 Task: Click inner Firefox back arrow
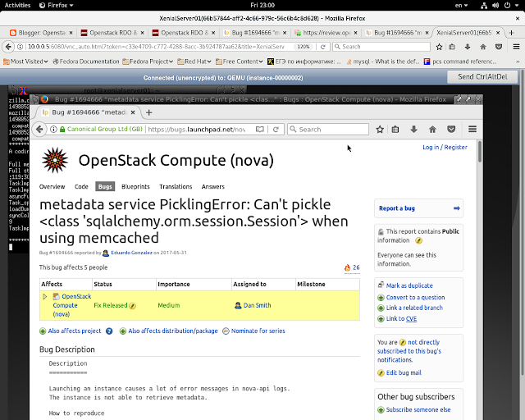click(39, 130)
